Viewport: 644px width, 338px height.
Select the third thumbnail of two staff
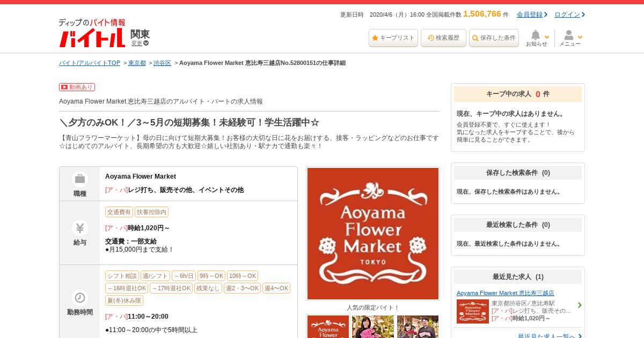tap(418, 326)
